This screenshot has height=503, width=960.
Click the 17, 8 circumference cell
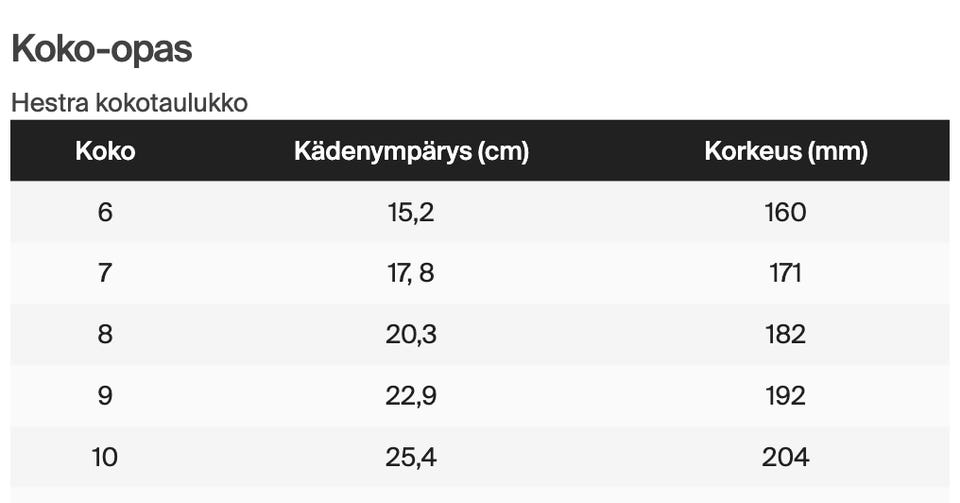pyautogui.click(x=411, y=273)
